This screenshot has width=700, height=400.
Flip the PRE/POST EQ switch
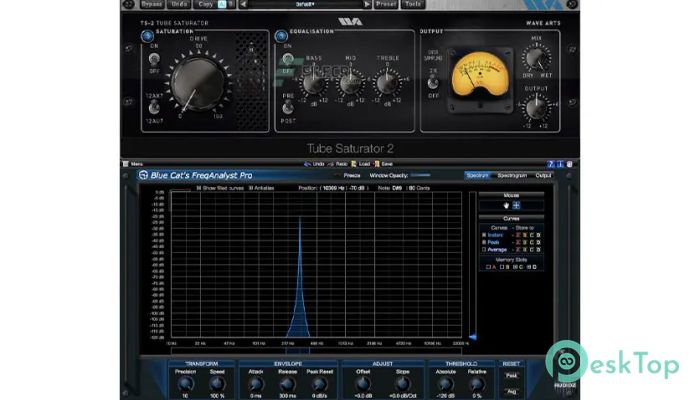click(288, 108)
